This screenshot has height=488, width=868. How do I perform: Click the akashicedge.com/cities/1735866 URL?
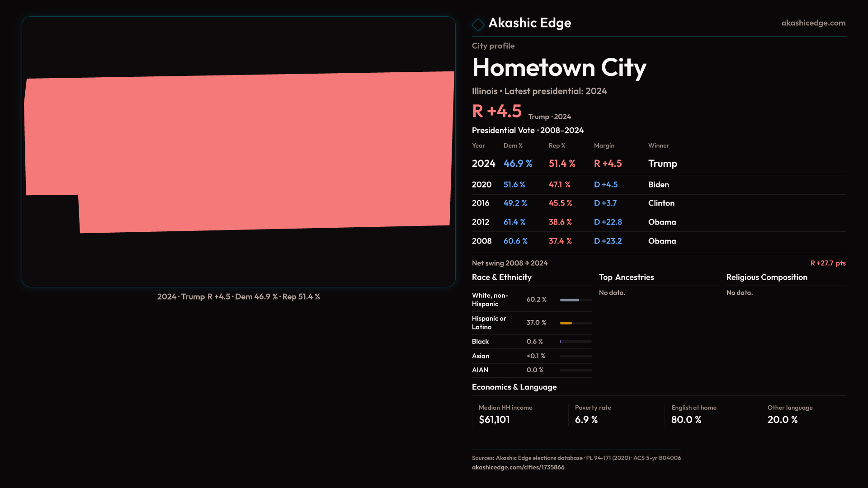point(518,467)
